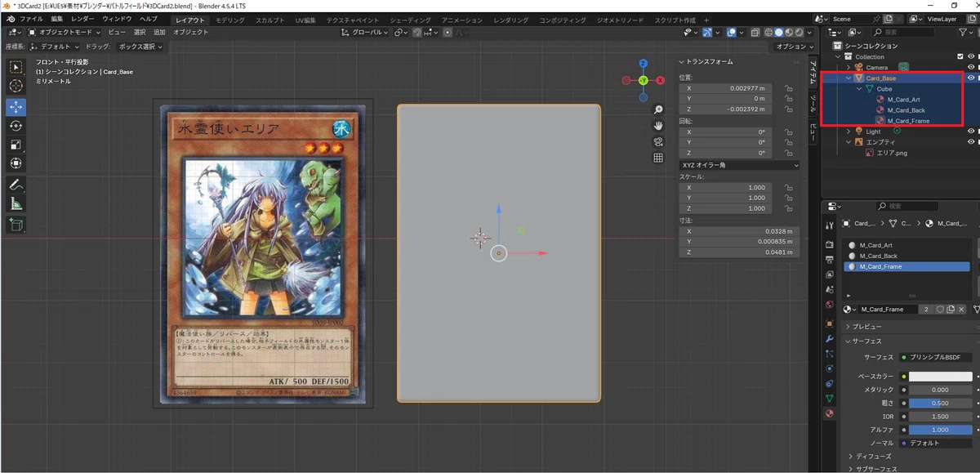This screenshot has height=473, width=980.
Task: Toggle the Collection exclude checkbox
Action: click(x=960, y=56)
